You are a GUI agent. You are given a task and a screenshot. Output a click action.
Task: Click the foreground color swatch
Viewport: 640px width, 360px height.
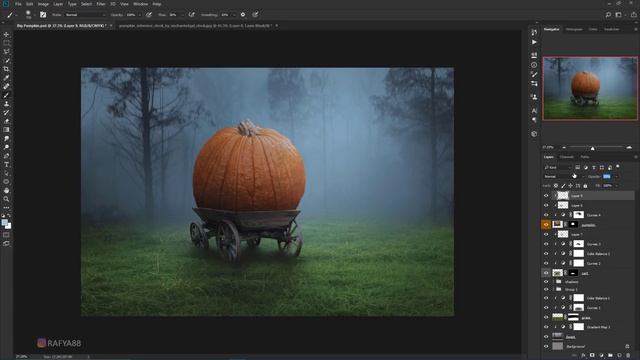4,223
